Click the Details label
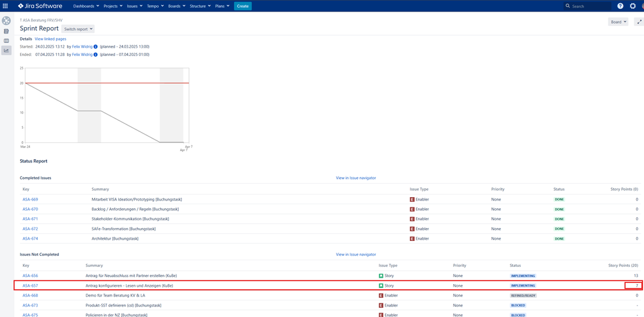The image size is (644, 317). click(26, 39)
